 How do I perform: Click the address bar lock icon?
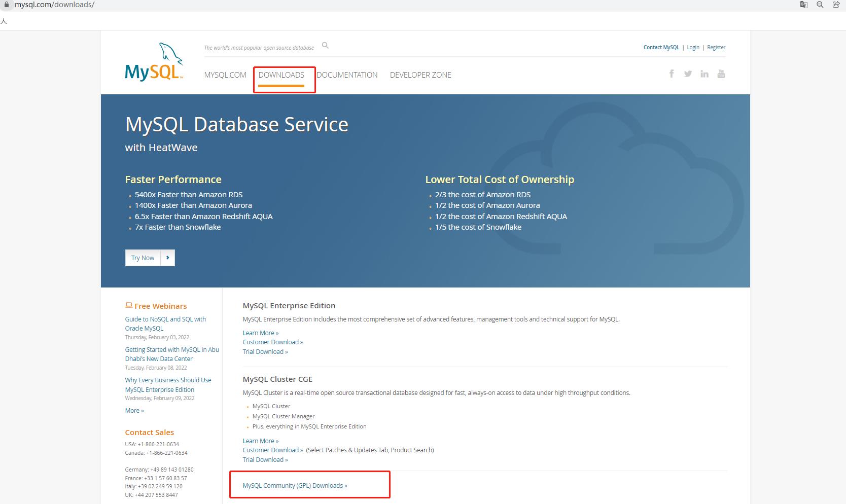tap(7, 5)
